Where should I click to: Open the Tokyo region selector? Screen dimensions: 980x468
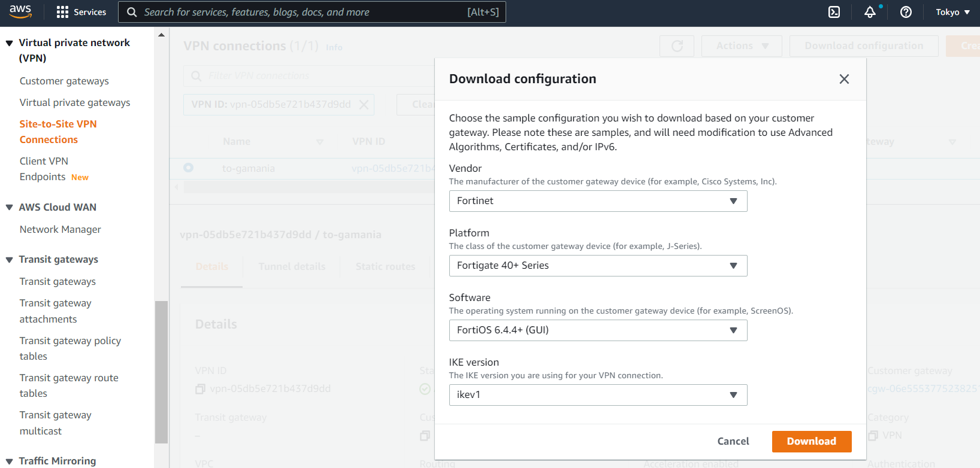[x=952, y=12]
